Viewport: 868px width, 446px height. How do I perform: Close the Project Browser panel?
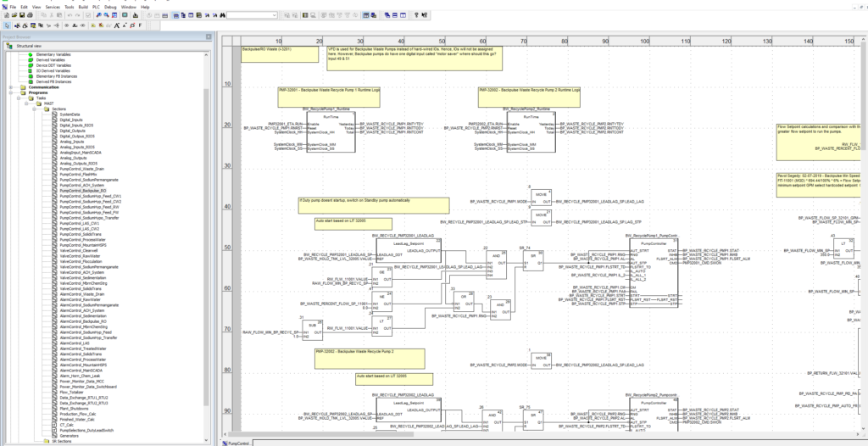(x=209, y=37)
